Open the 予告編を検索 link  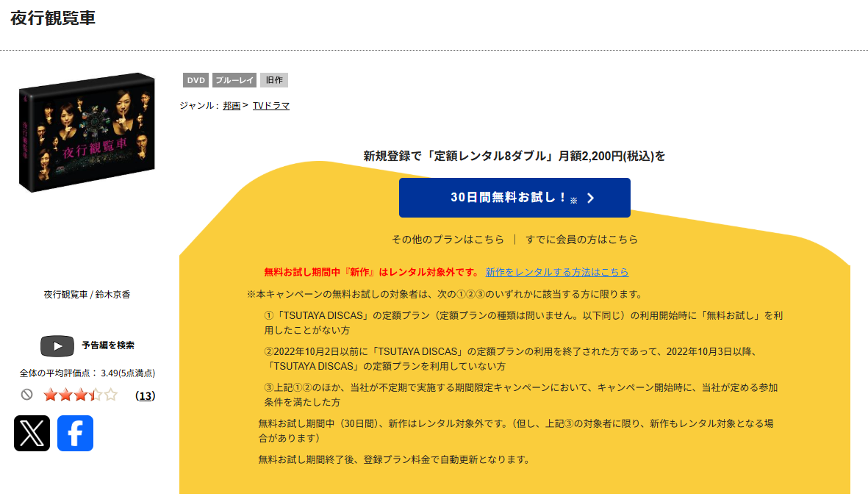coord(108,345)
